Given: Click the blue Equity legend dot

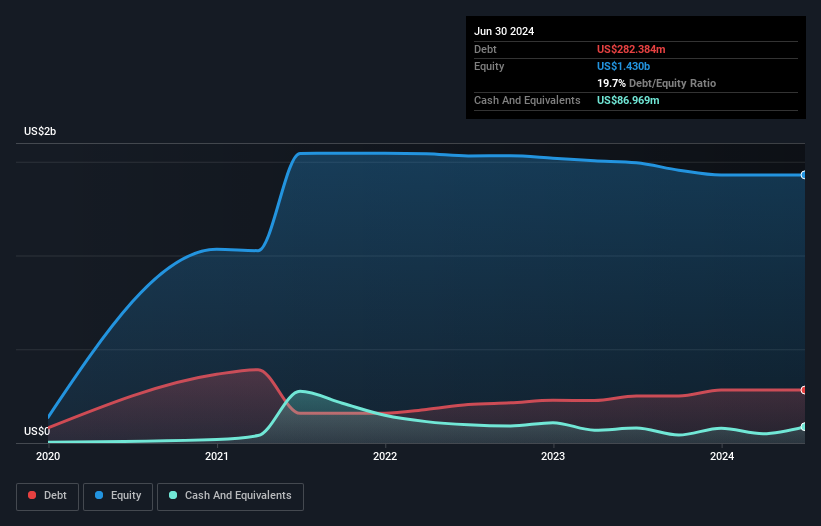Looking at the screenshot, I should (x=99, y=495).
